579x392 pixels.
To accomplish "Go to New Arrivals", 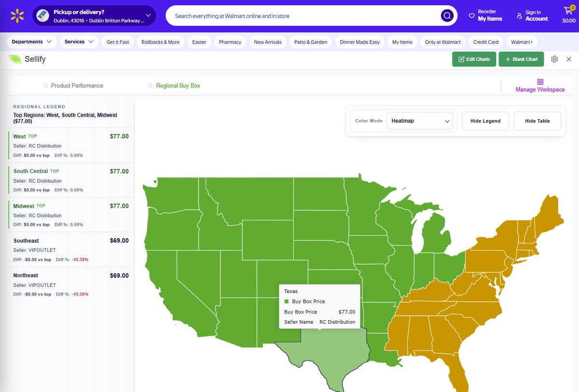I will [268, 42].
